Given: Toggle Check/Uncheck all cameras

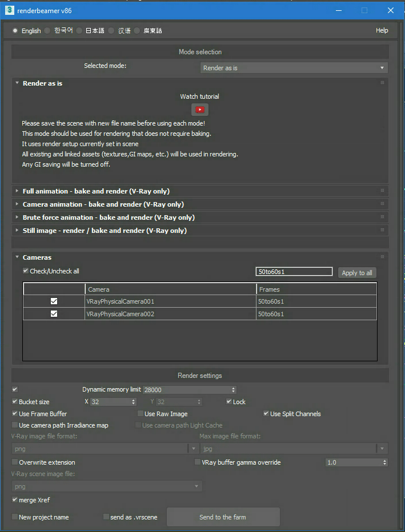Looking at the screenshot, I should [51, 271].
